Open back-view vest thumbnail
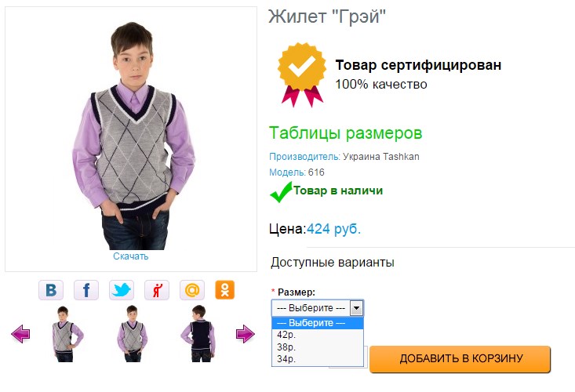 pos(198,334)
